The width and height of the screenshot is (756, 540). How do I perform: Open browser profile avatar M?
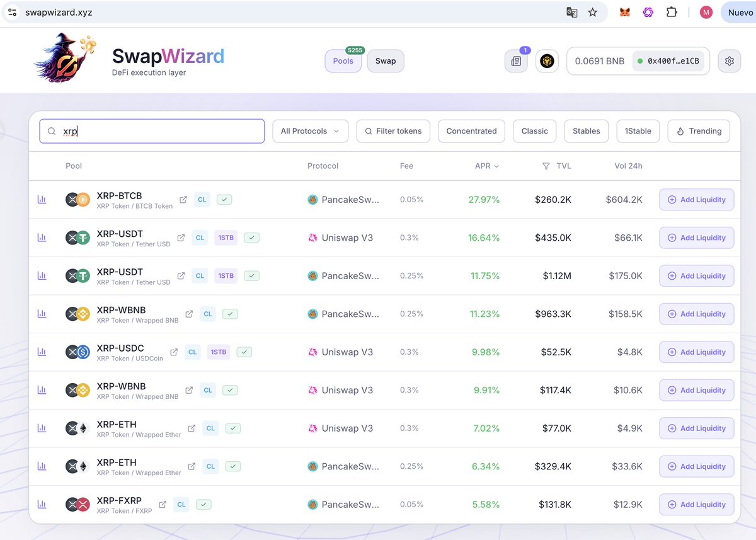(706, 12)
